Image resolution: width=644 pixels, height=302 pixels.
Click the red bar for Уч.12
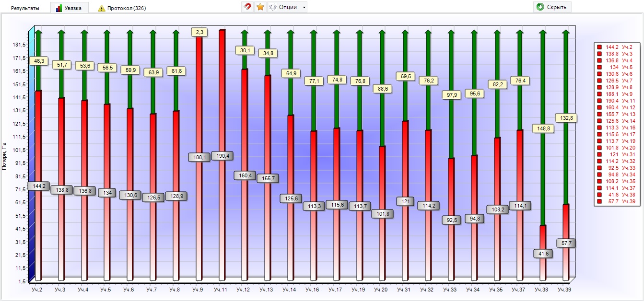click(245, 120)
